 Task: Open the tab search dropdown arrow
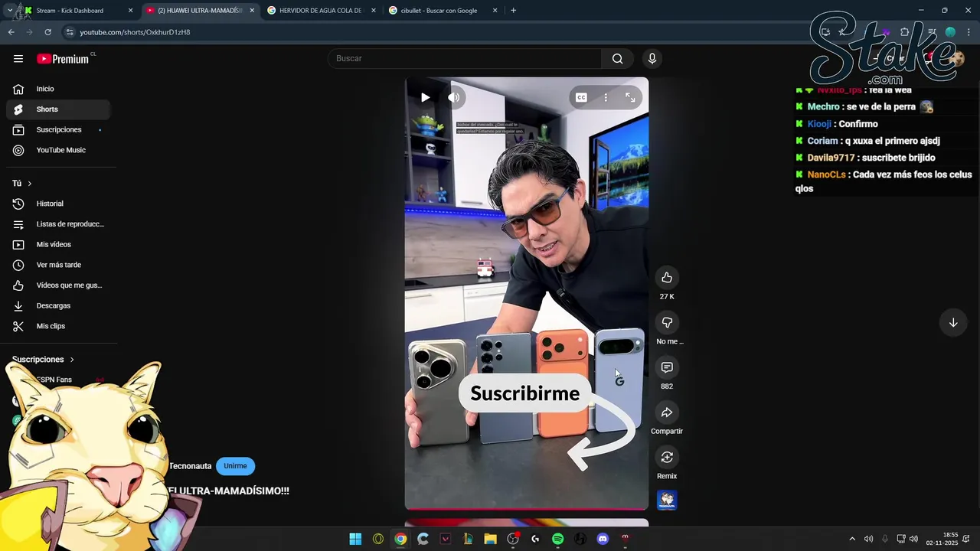pyautogui.click(x=9, y=11)
